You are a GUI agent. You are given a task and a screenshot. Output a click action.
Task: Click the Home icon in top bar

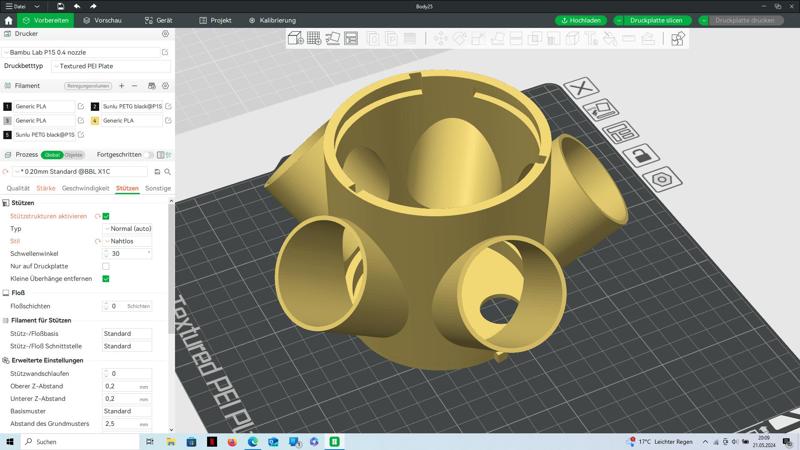tap(9, 20)
